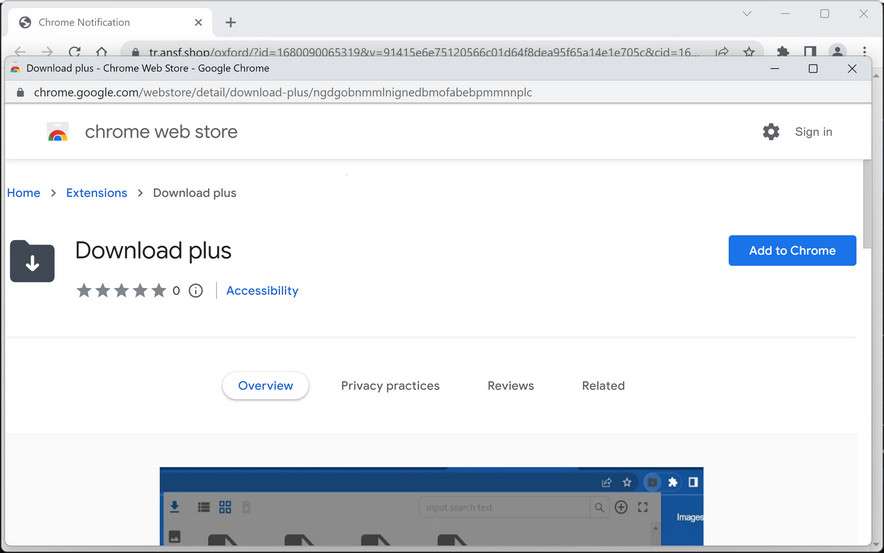Click the web store address bar URL
Screen dimensions: 884x553
[282, 92]
